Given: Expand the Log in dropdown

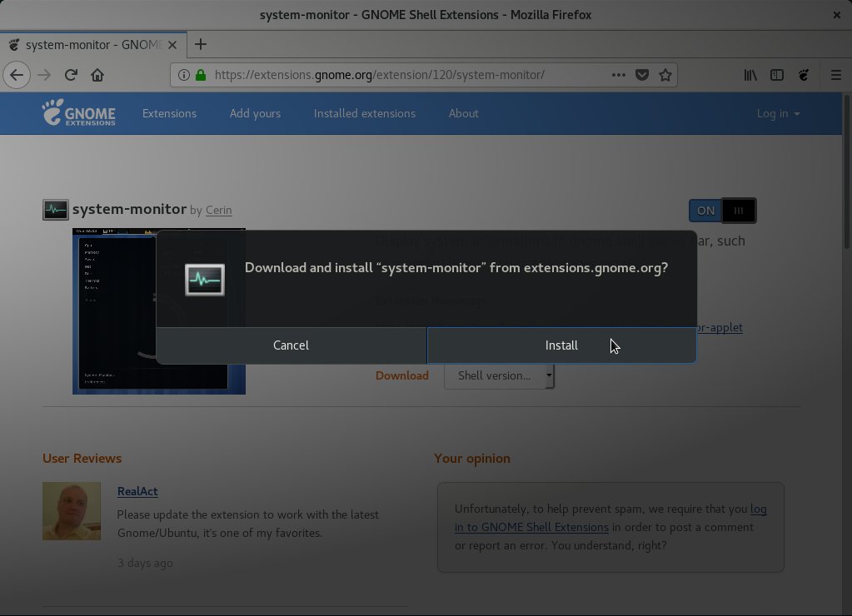Looking at the screenshot, I should (x=777, y=113).
